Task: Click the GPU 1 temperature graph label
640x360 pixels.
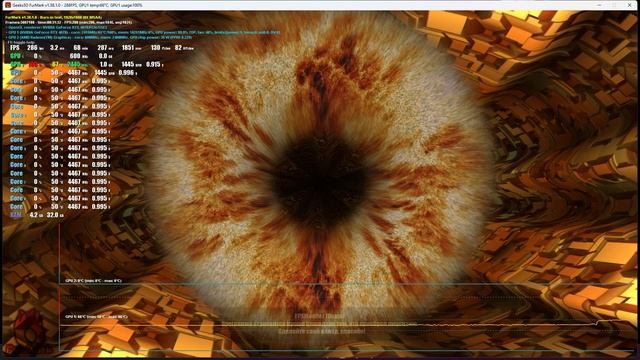Action: [x=96, y=317]
